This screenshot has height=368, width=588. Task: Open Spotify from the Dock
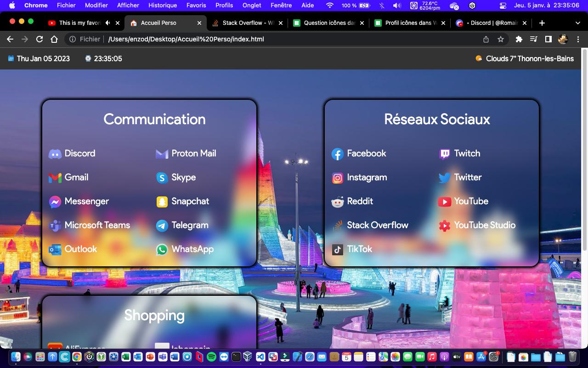(x=211, y=356)
